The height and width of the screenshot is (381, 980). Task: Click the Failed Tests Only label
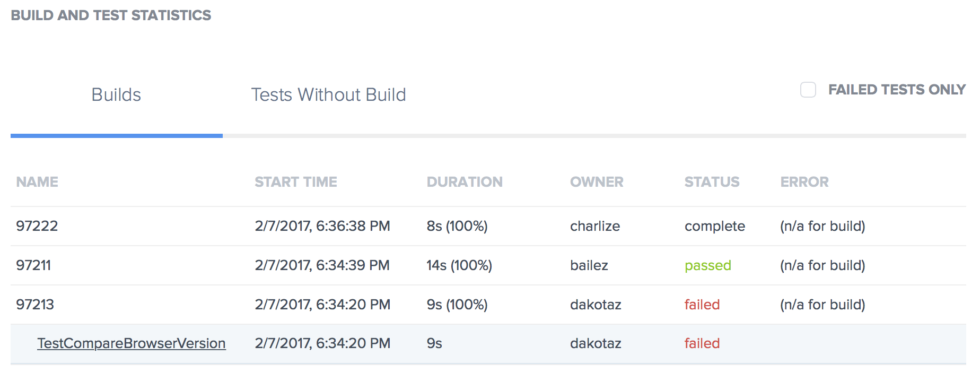[x=896, y=90]
